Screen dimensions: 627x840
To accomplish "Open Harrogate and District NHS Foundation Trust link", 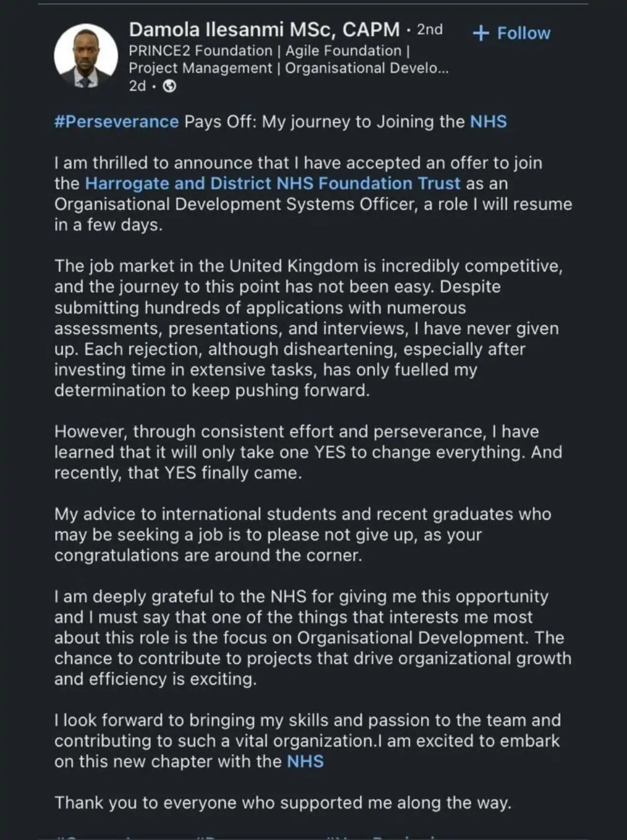I will pos(272,184).
